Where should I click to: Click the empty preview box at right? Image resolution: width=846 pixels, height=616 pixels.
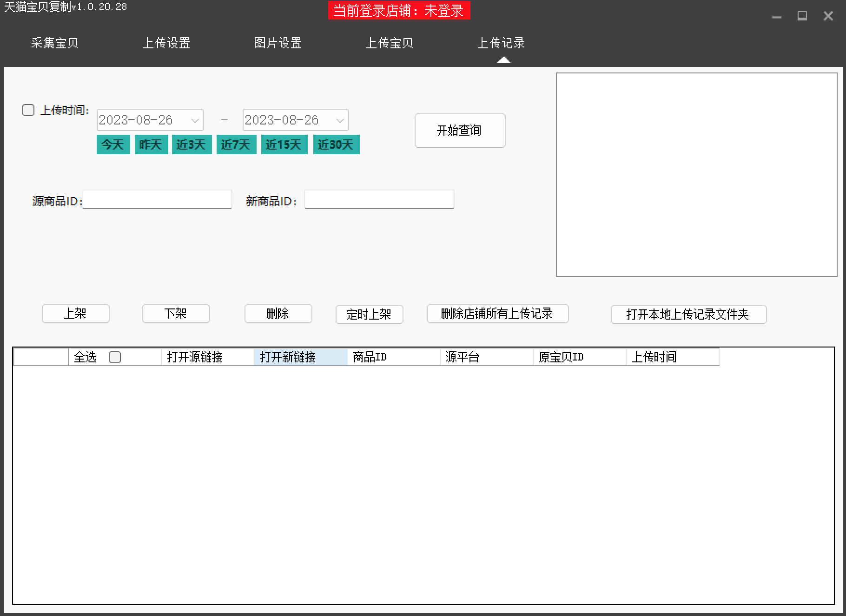697,175
